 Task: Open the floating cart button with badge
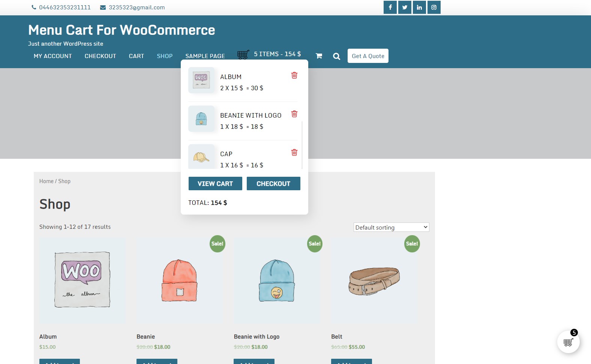pos(568,342)
